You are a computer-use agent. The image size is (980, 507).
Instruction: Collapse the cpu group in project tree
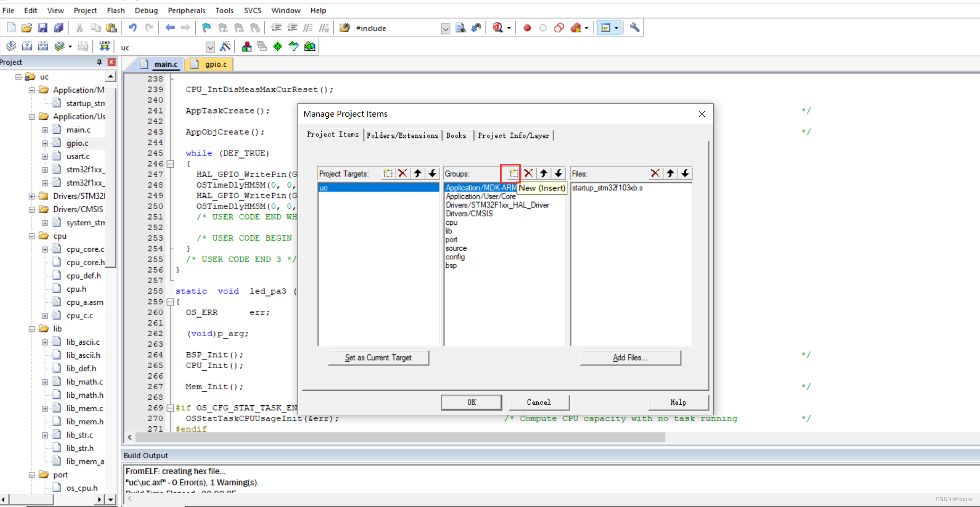pos(32,236)
